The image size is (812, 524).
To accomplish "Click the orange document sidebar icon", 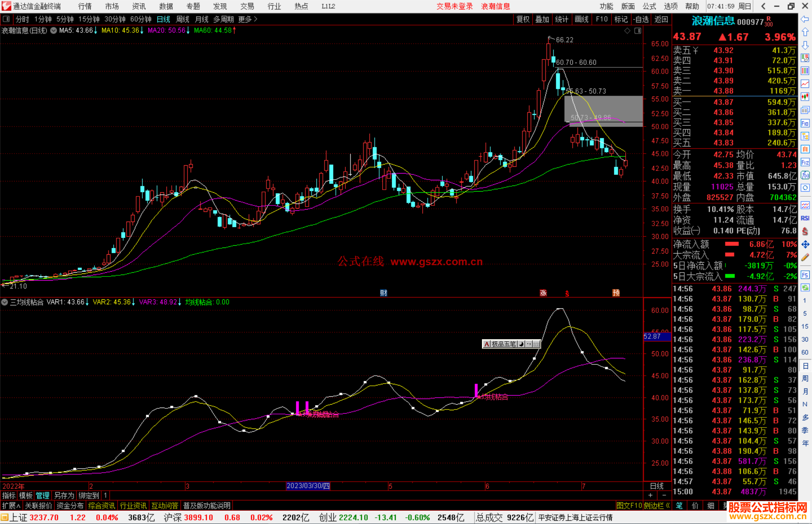I will pyautogui.click(x=805, y=149).
